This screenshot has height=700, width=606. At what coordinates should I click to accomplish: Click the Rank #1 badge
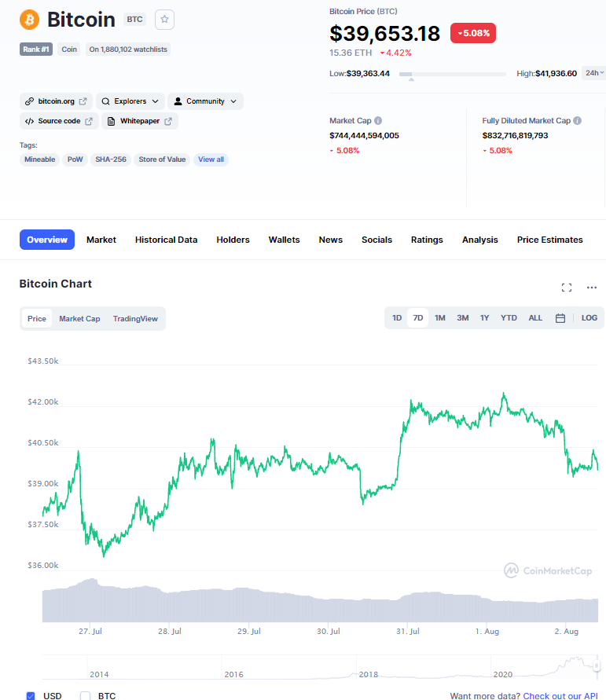tap(36, 49)
